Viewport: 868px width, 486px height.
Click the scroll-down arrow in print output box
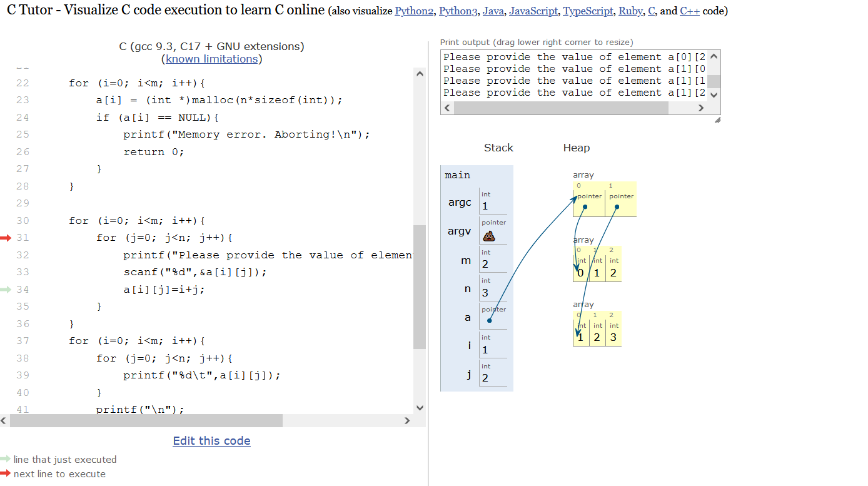pos(714,93)
